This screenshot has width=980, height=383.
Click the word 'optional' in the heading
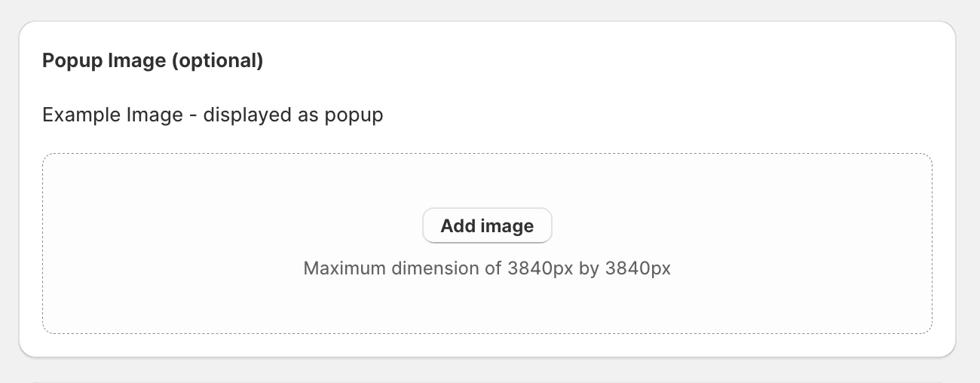coord(218,61)
